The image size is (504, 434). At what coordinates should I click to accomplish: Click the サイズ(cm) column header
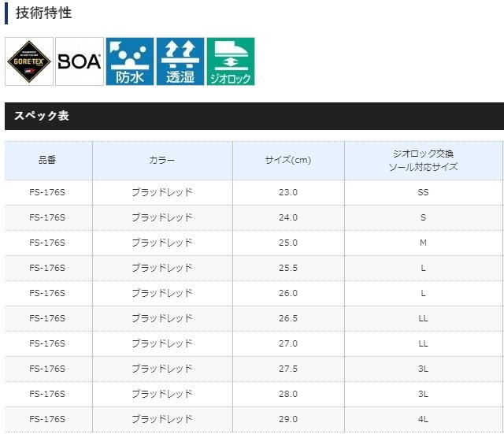[288, 161]
